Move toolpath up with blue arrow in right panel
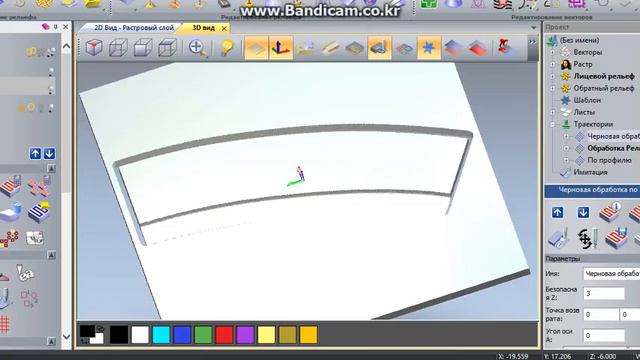Viewport: 640px width, 360px height. click(x=558, y=212)
